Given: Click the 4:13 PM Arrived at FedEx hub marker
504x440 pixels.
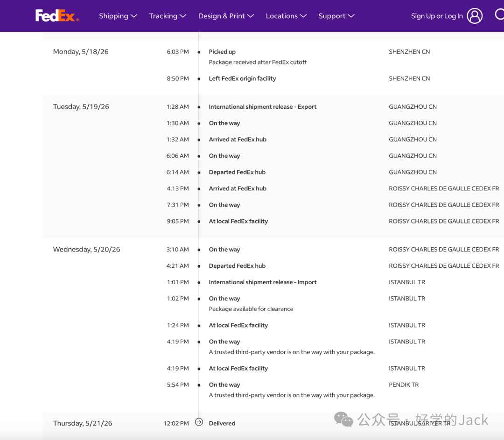Looking at the screenshot, I should point(199,189).
